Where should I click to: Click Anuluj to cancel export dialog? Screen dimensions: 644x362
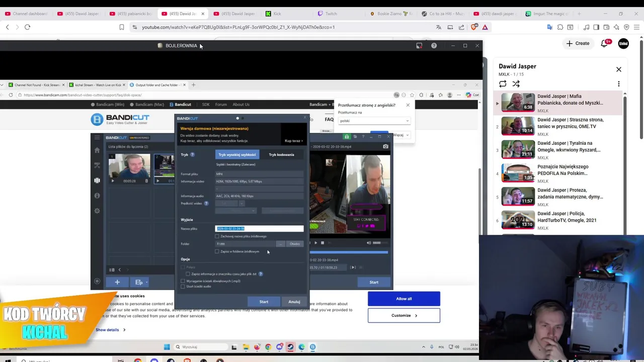294,302
